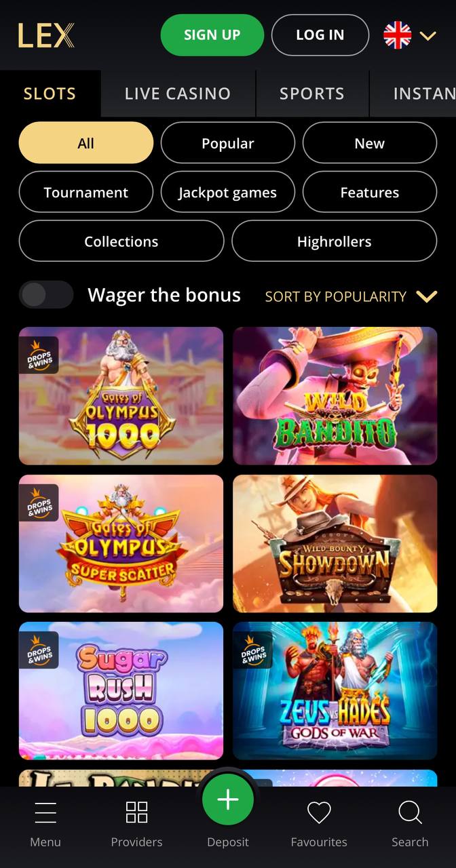This screenshot has height=868, width=456.
Task: Click Drops & Wins badge on Sugar Rush 1000
Action: [39, 650]
